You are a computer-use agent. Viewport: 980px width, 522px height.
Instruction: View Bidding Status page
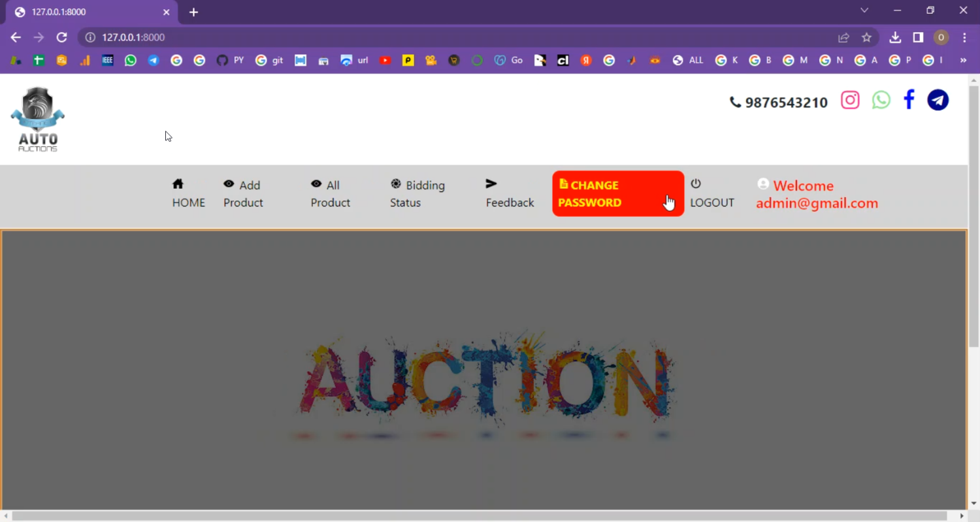417,193
